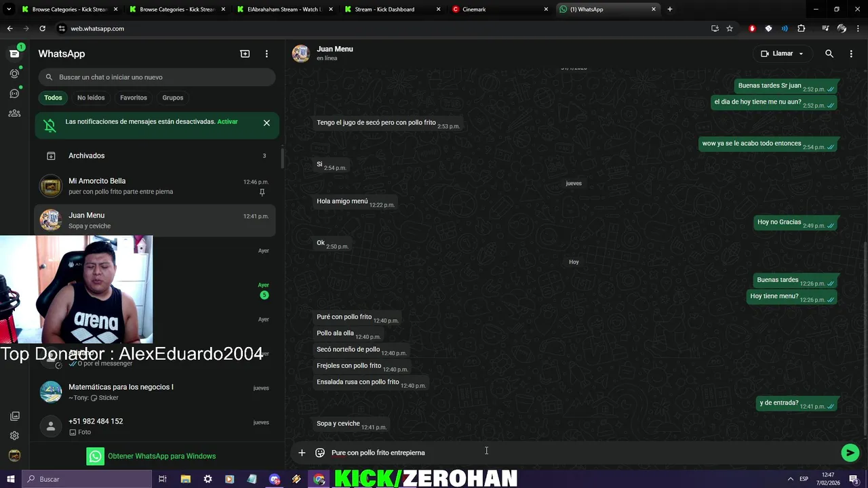Select the Todos filter tab
The image size is (868, 488).
click(x=53, y=98)
